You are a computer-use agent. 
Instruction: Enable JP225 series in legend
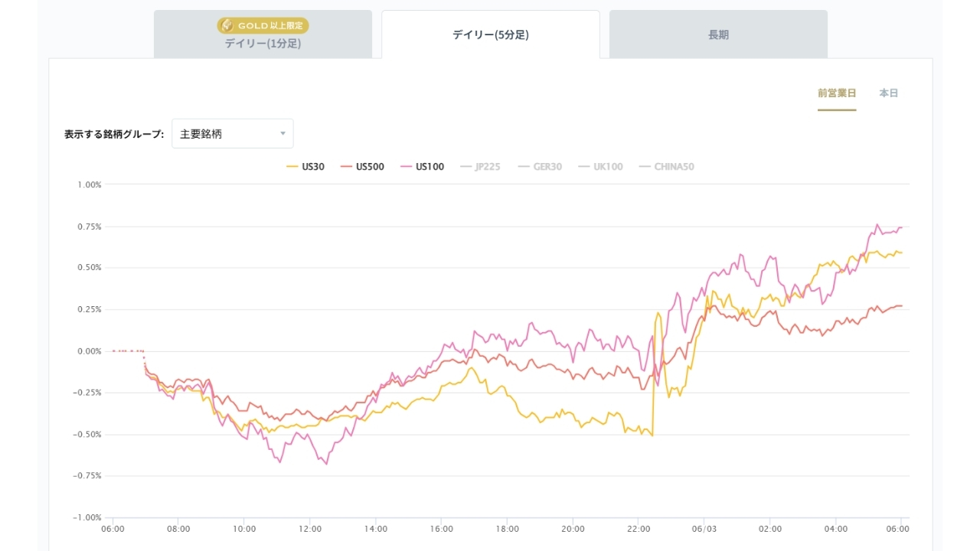pyautogui.click(x=480, y=167)
